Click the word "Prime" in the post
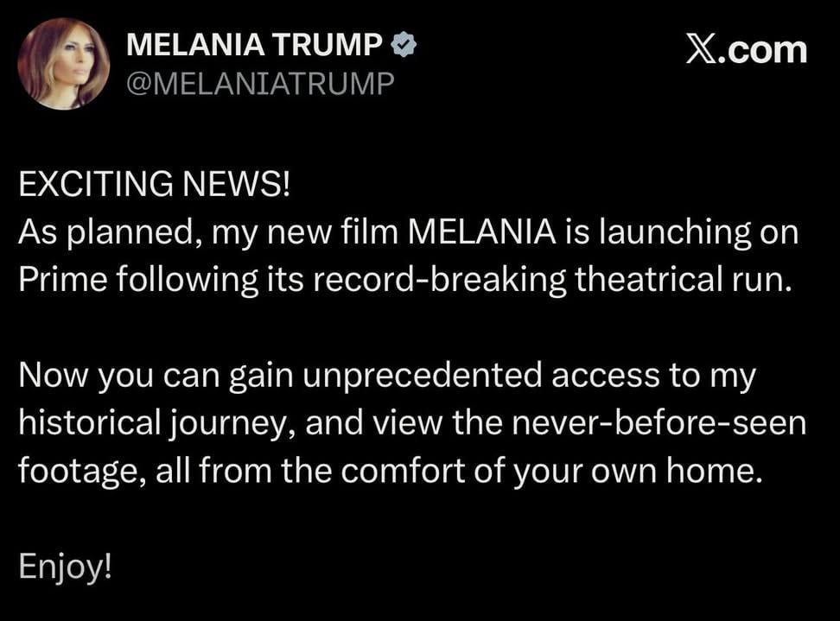Viewport: 840px width, 621px height. pos(63,280)
